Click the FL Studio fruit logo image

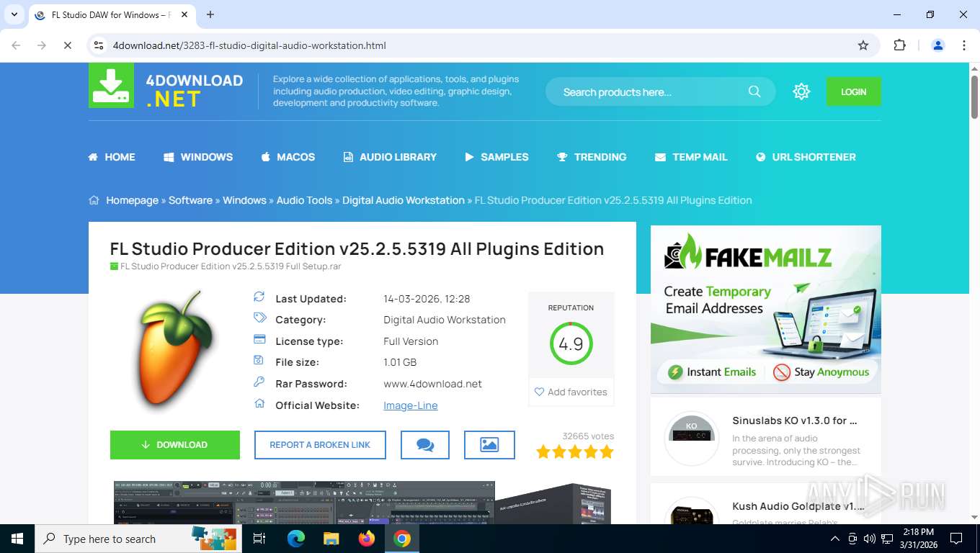pyautogui.click(x=177, y=350)
